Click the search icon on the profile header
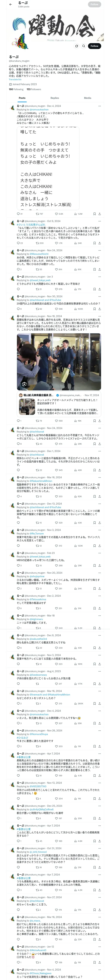Viewport: 110px width, 980px height. [83, 46]
